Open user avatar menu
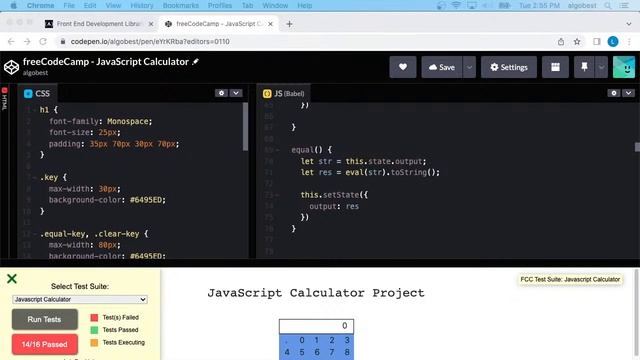 [x=624, y=67]
